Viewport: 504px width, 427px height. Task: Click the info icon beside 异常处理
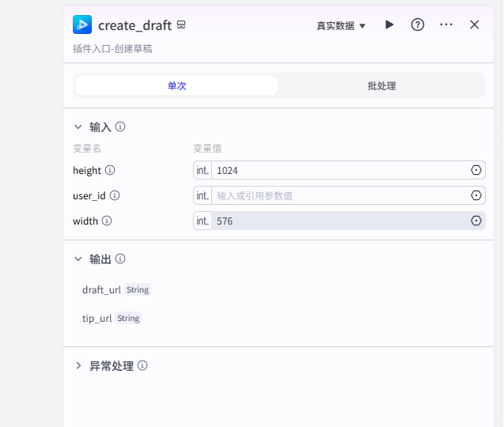click(142, 366)
